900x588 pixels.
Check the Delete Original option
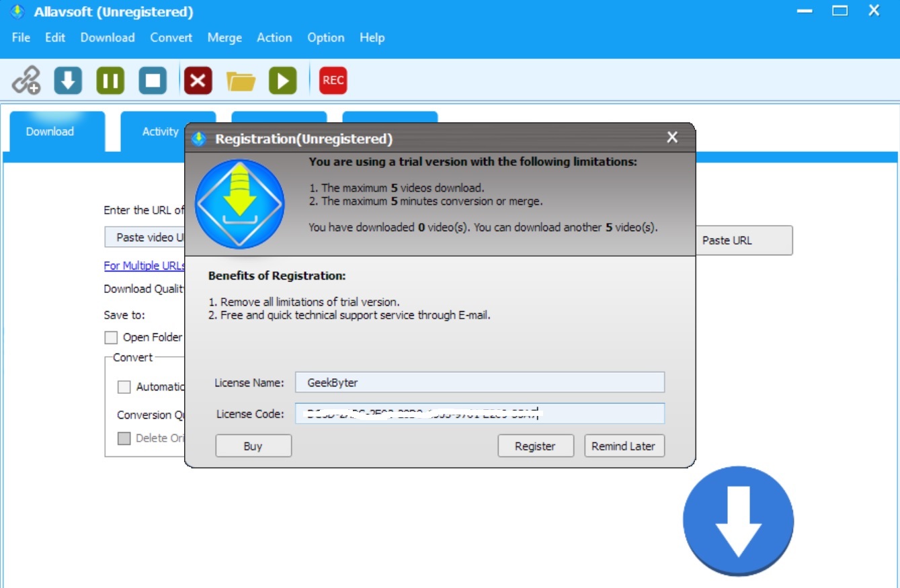click(124, 437)
